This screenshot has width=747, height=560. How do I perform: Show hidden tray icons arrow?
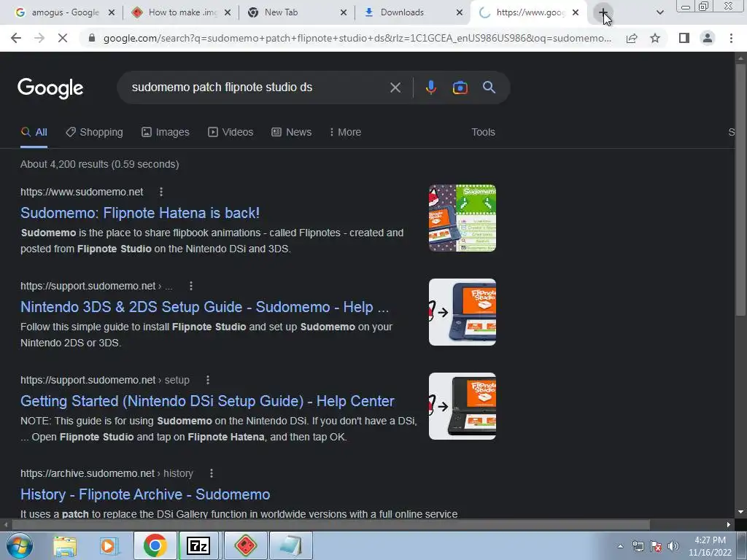(620, 546)
